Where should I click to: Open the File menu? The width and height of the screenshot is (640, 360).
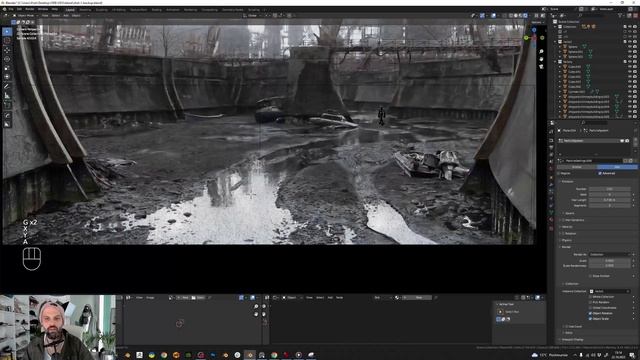pyautogui.click(x=11, y=9)
